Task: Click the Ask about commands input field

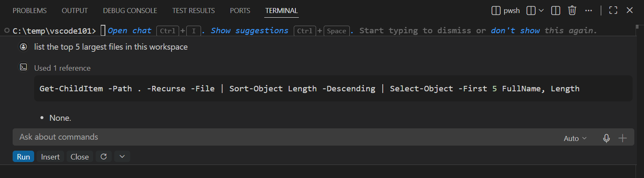Action: [287, 137]
